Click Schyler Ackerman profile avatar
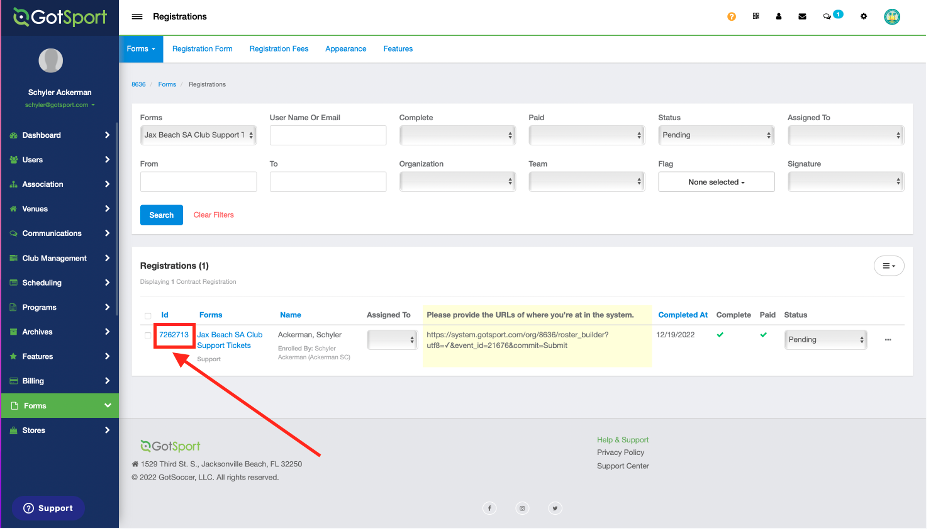 [x=51, y=60]
